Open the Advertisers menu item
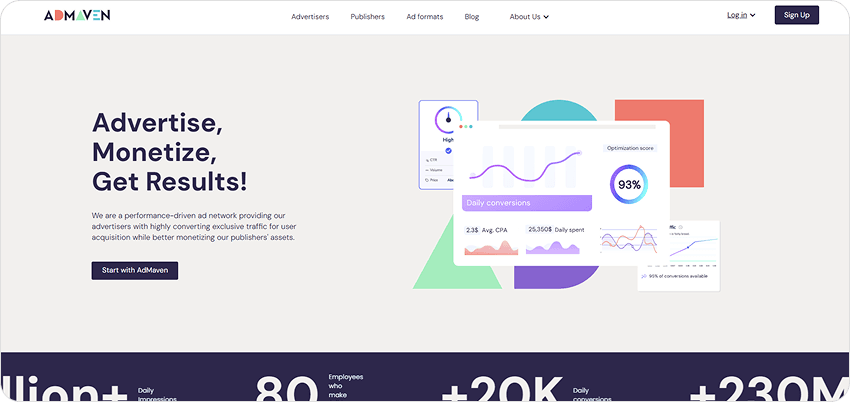850x403 pixels. coord(310,17)
